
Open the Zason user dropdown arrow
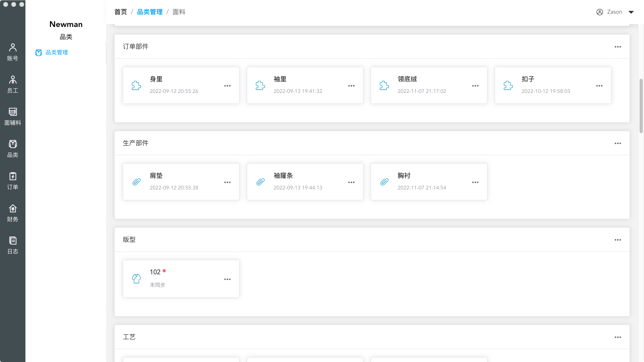coord(631,12)
